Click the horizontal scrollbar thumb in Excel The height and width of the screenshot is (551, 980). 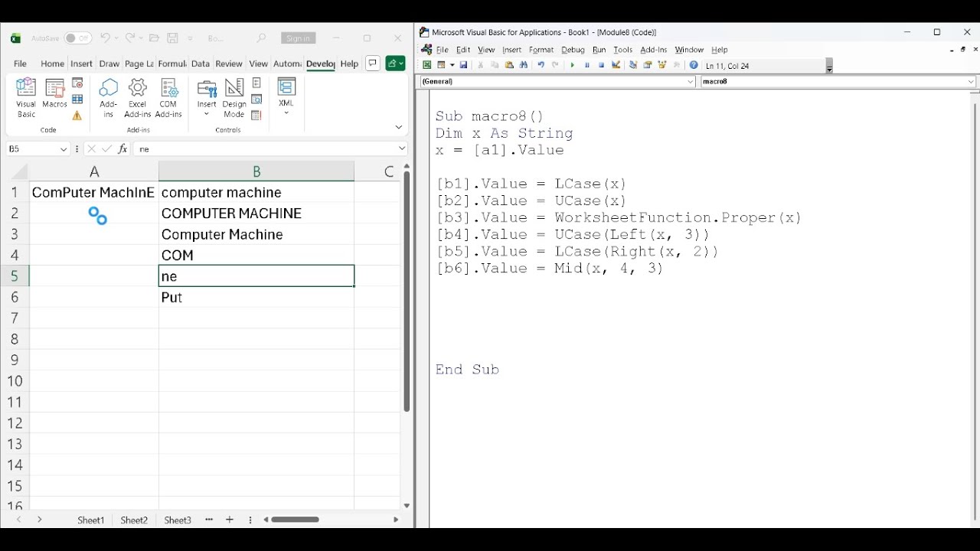295,520
